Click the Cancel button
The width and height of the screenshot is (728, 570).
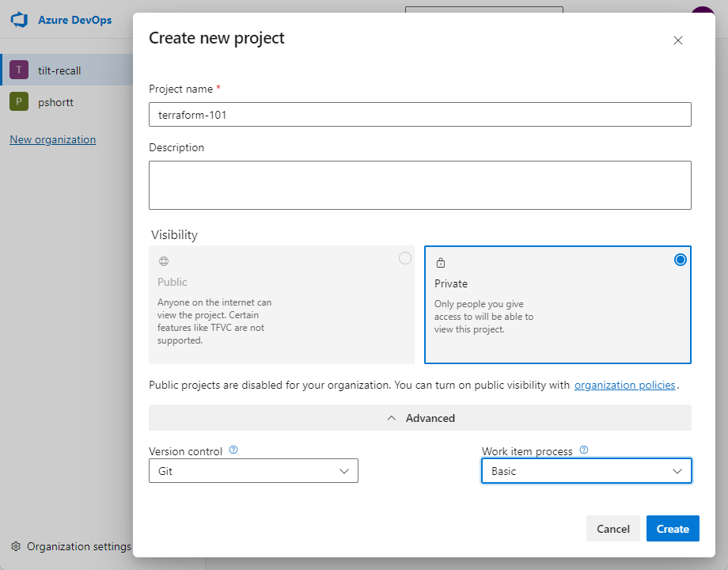tap(612, 528)
